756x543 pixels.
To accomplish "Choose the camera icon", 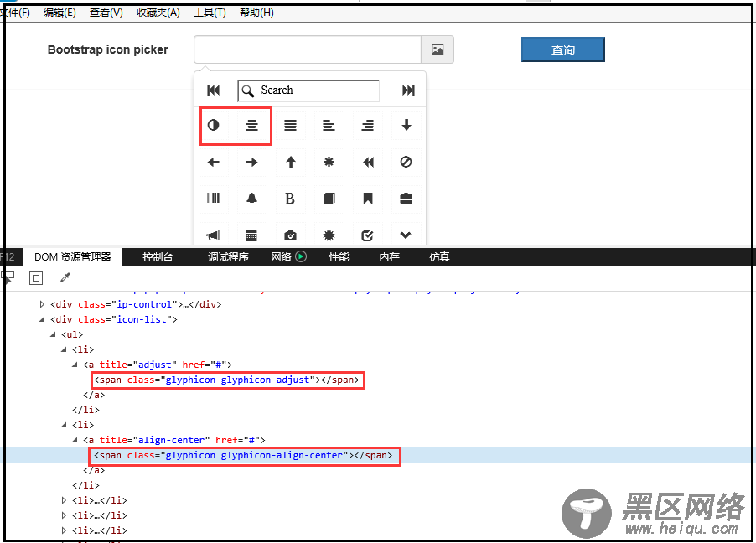I will (x=290, y=235).
